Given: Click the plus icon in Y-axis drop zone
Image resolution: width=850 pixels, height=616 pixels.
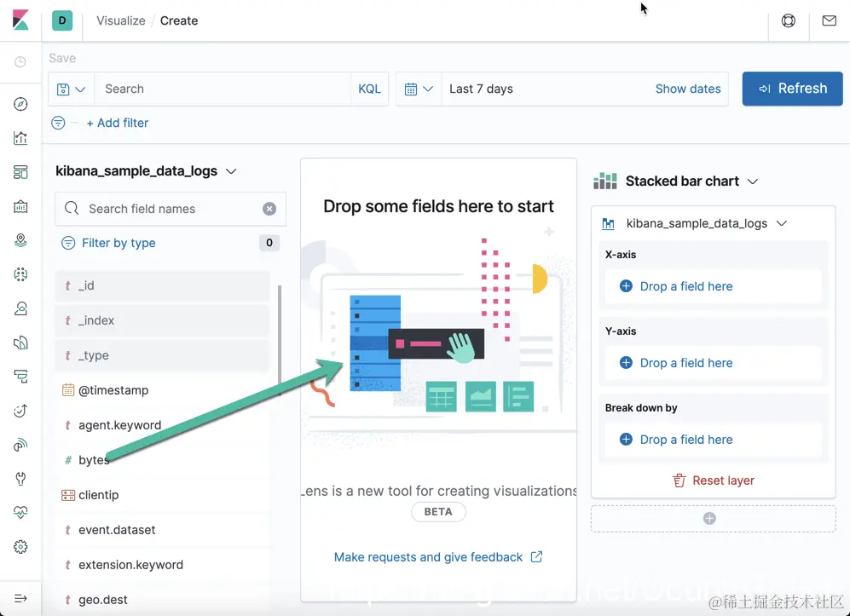Looking at the screenshot, I should click(626, 362).
